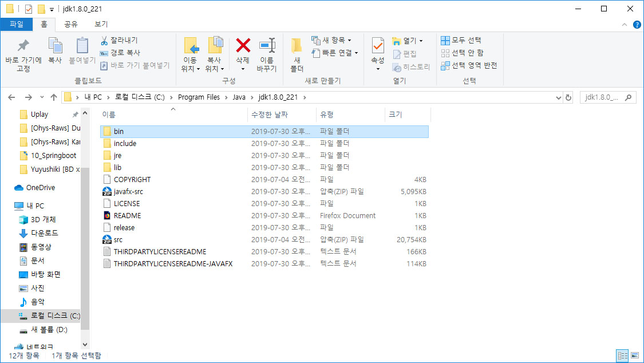Create a New folder (새 폴더)
Image resolution: width=644 pixels, height=363 pixels.
tap(297, 55)
